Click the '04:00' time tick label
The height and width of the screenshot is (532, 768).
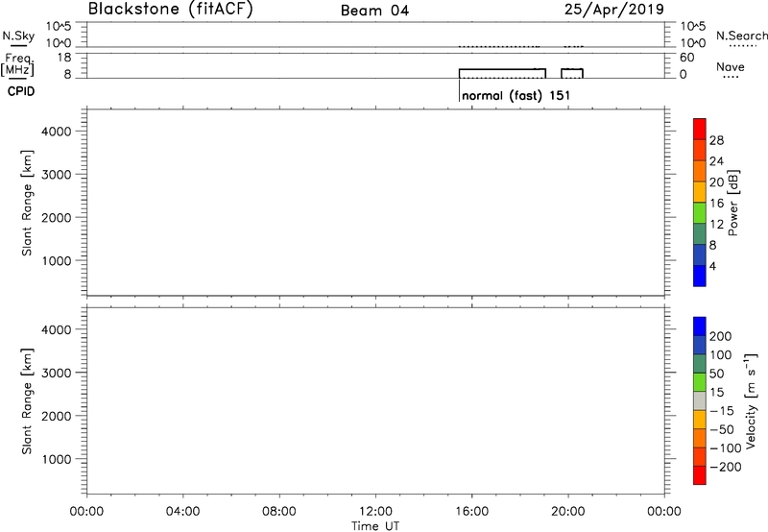(182, 512)
